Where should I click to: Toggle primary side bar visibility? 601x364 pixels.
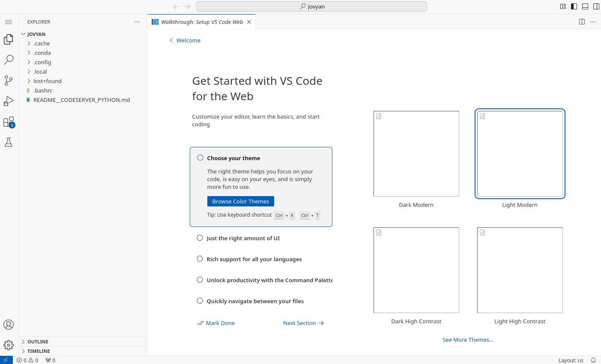click(574, 6)
